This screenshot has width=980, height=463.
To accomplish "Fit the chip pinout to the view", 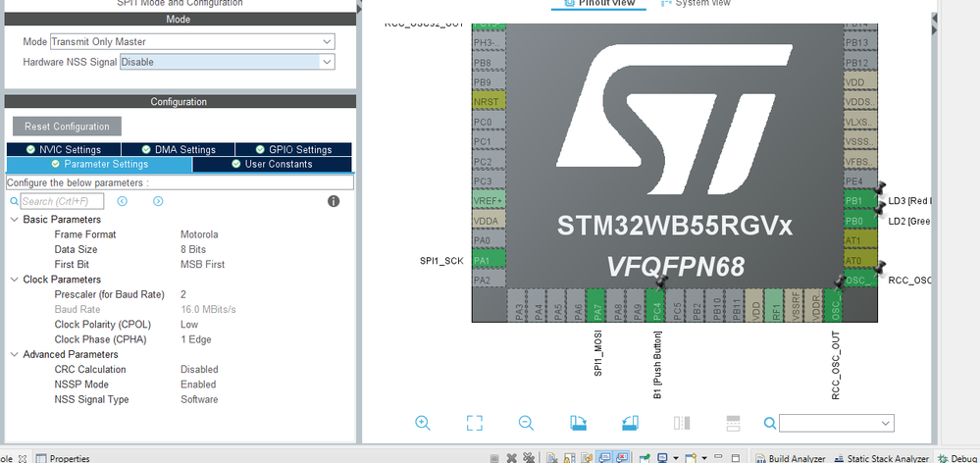I will (475, 423).
